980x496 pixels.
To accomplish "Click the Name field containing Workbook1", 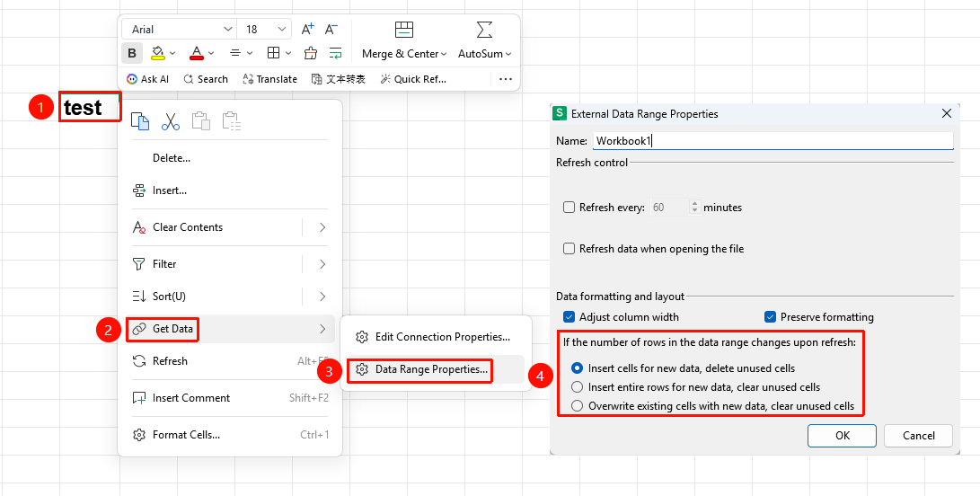I will pos(773,141).
